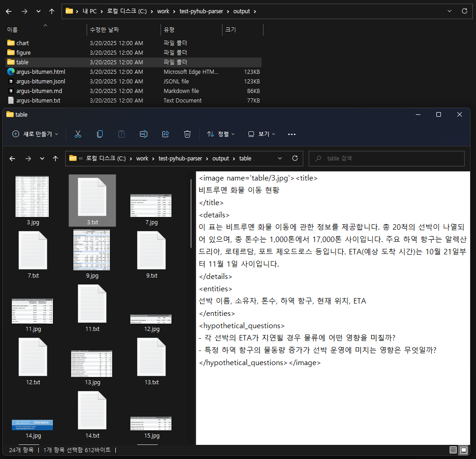Click the Rename icon in toolbar
476x459 pixels.
(144, 134)
